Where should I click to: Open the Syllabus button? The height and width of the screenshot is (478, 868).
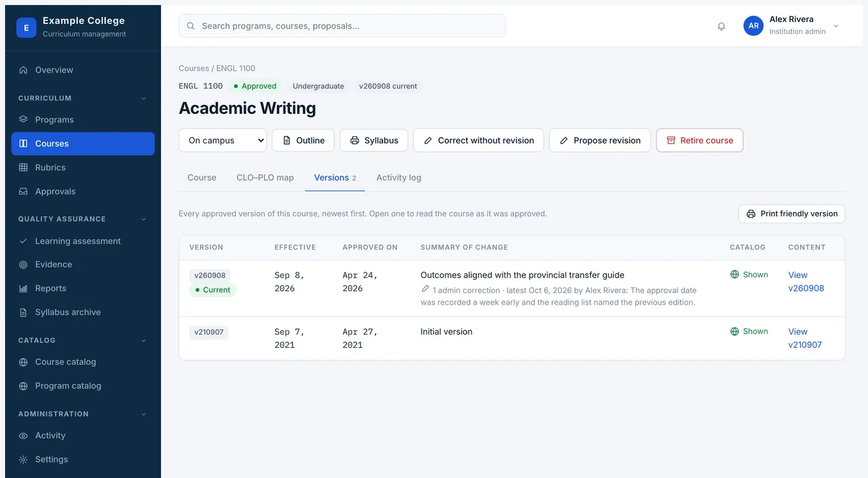(374, 140)
